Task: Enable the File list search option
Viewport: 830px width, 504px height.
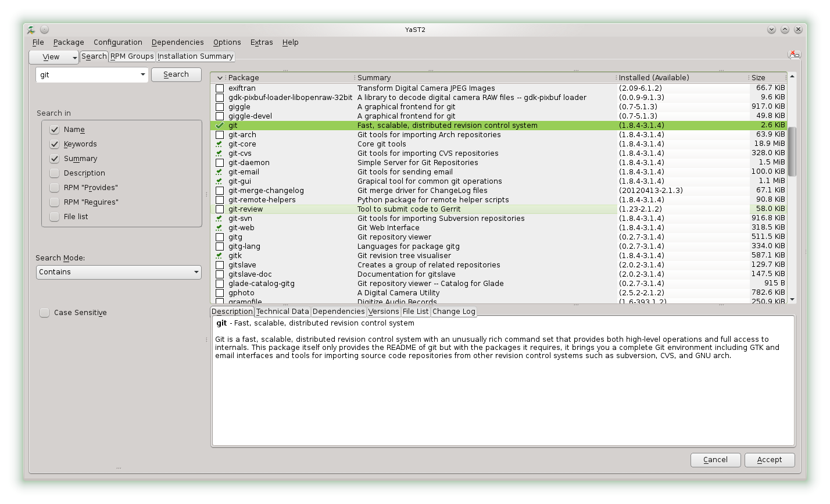Action: point(55,217)
